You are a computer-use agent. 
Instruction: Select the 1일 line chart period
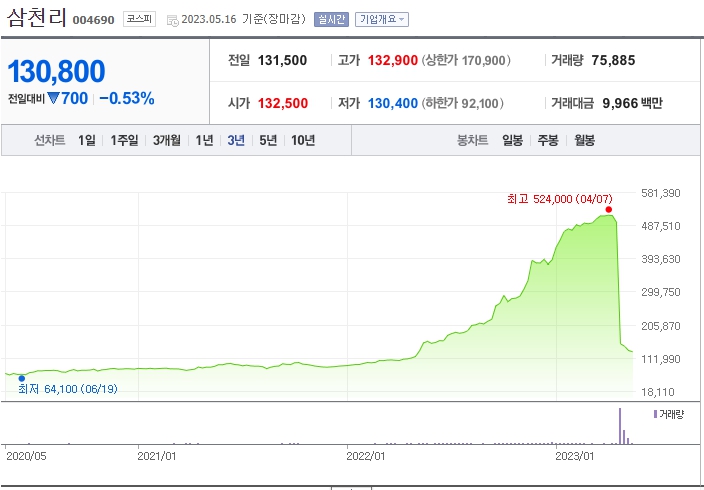click(x=87, y=140)
